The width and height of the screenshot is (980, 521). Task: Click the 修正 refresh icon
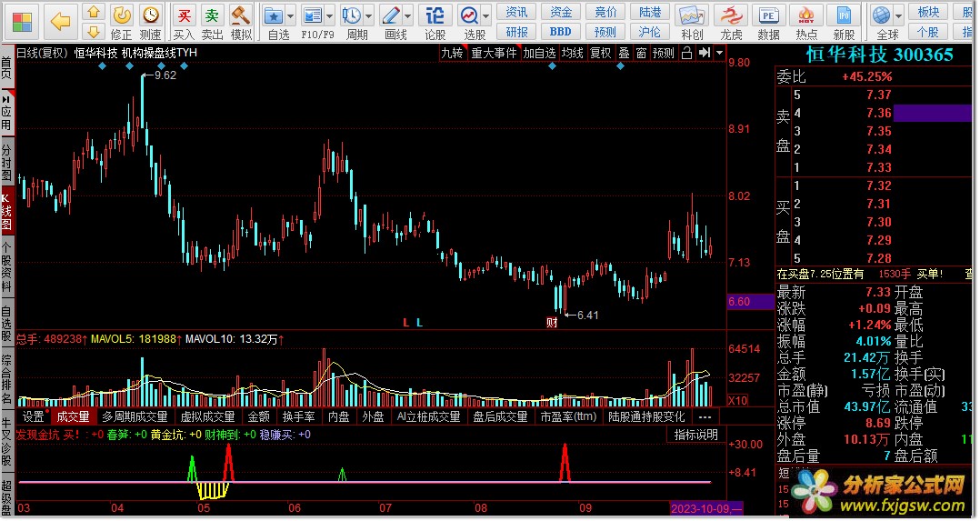(x=121, y=22)
